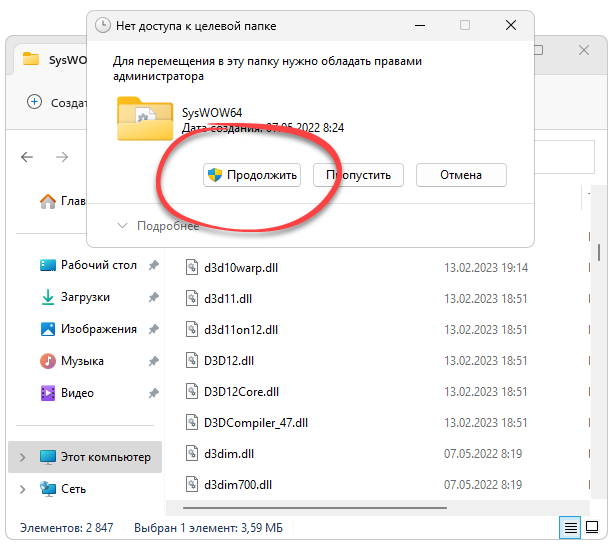Click the horizontal scrollbar in file list

click(315, 508)
